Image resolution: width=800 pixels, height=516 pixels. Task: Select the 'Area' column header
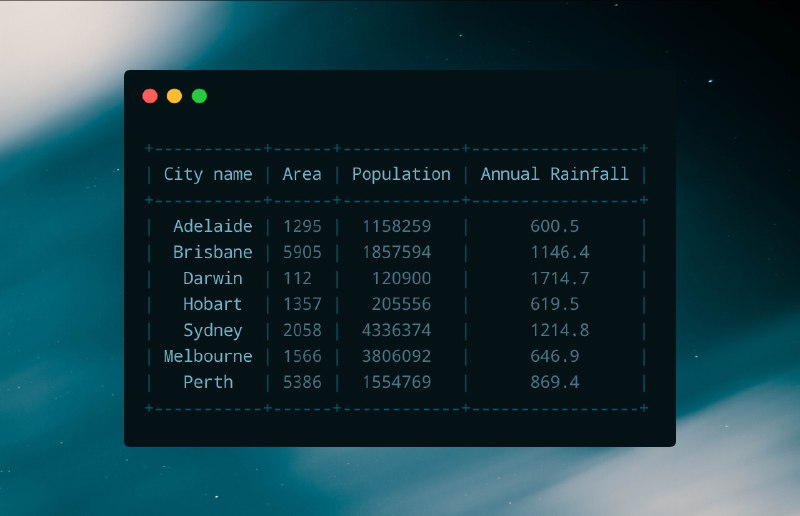click(302, 175)
